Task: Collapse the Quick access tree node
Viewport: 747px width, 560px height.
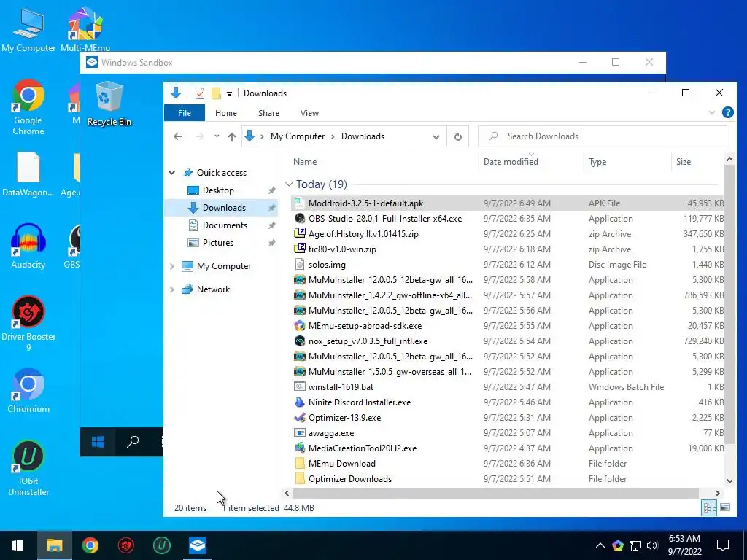Action: tap(172, 173)
